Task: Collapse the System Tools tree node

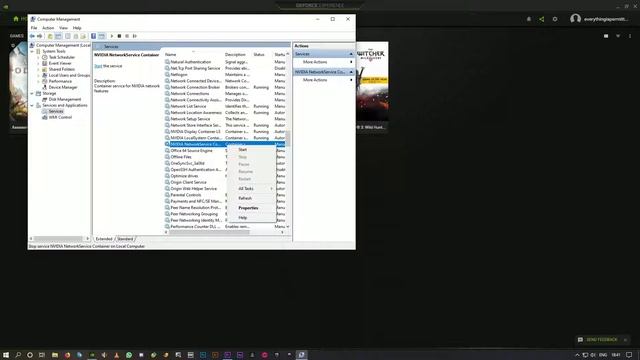Action: tap(32, 51)
